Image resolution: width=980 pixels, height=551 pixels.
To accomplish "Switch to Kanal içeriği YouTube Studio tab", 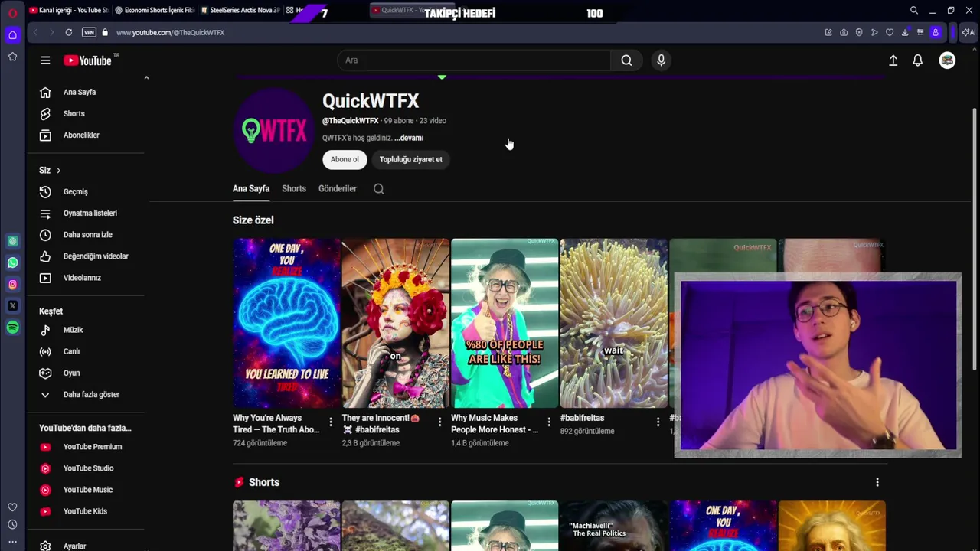I will [69, 11].
